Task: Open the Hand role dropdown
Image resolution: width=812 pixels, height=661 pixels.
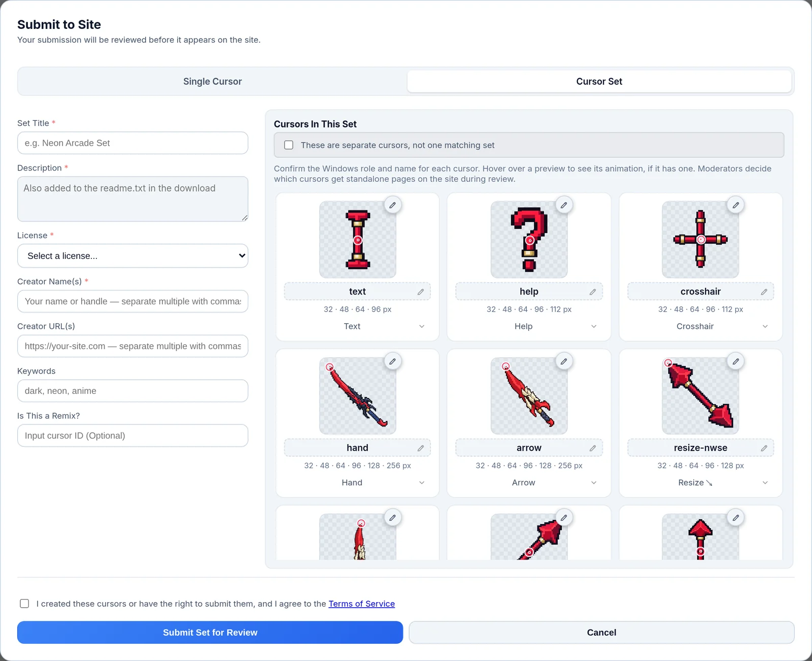Action: (x=358, y=483)
